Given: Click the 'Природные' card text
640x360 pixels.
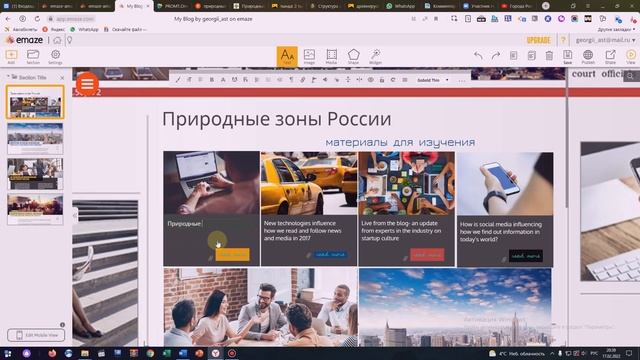Looking at the screenshot, I should click(184, 223).
